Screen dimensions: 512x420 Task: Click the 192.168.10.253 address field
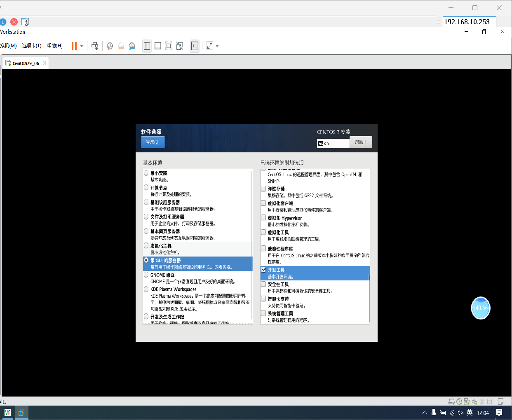[469, 22]
